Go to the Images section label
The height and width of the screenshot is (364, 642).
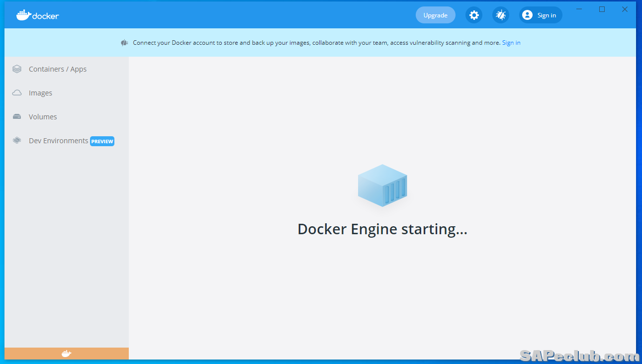tap(40, 93)
